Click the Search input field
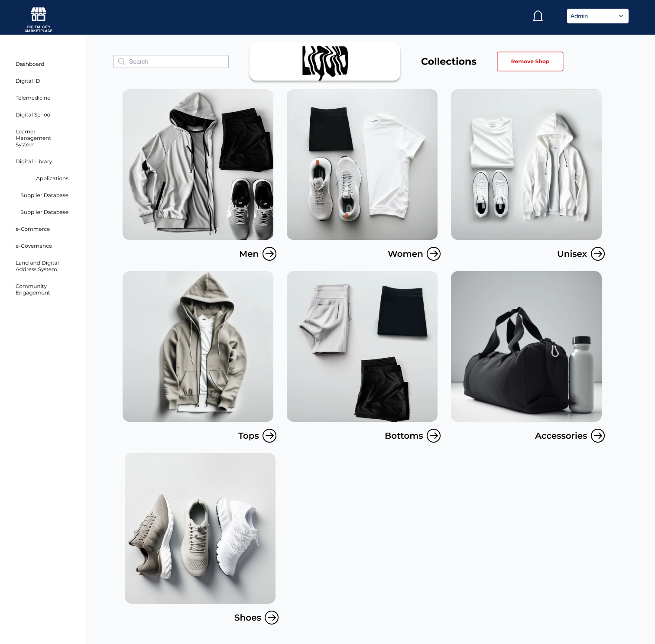This screenshot has width=655, height=644. tap(171, 61)
